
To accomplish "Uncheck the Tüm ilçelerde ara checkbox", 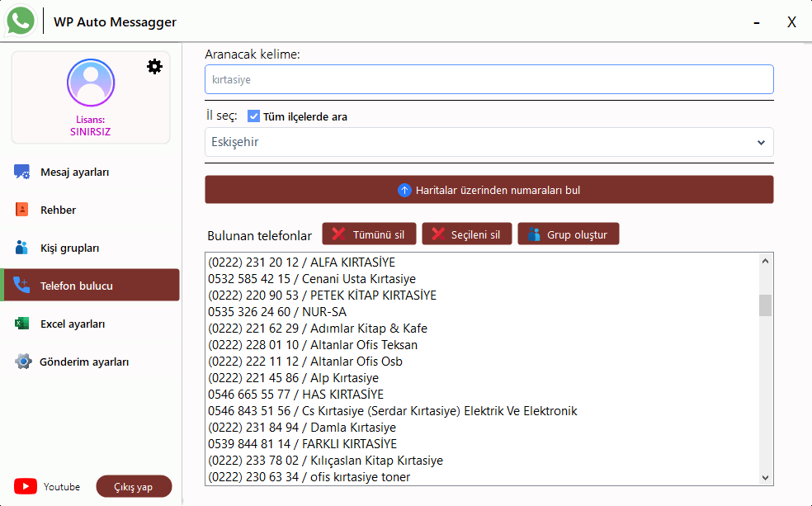I will (x=253, y=116).
